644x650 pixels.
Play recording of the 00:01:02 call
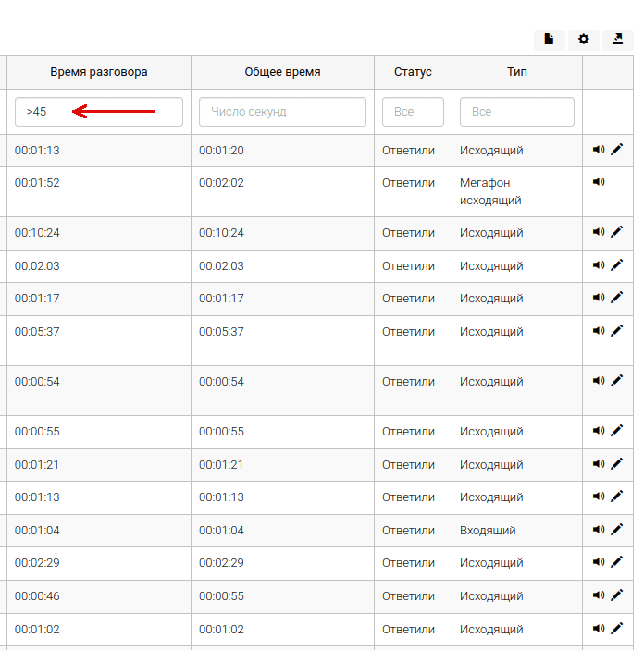click(599, 629)
